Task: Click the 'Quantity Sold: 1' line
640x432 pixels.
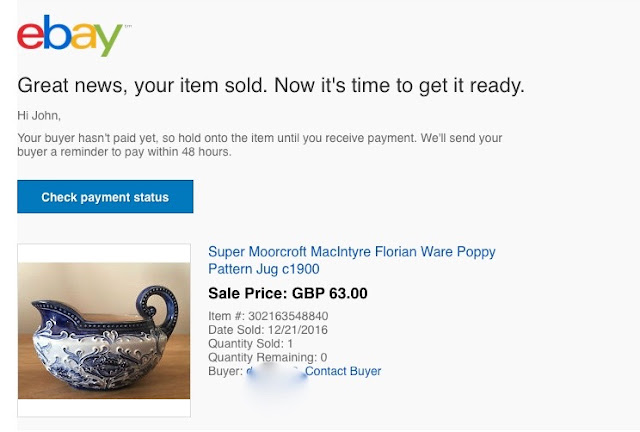Action: point(250,344)
